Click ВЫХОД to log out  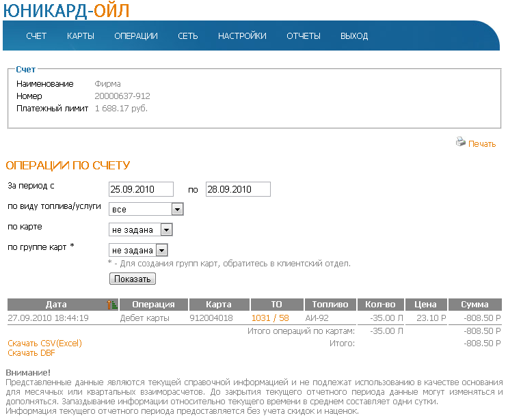(354, 36)
